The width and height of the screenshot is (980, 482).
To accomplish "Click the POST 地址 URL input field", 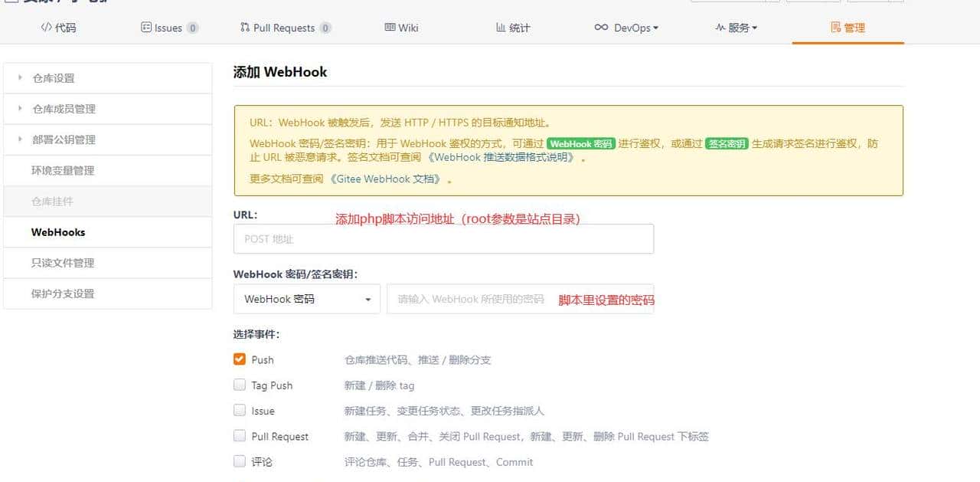I will [444, 238].
